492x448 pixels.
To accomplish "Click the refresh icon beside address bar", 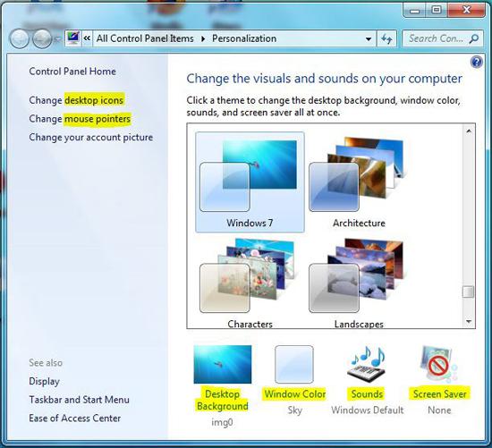I will pos(386,39).
